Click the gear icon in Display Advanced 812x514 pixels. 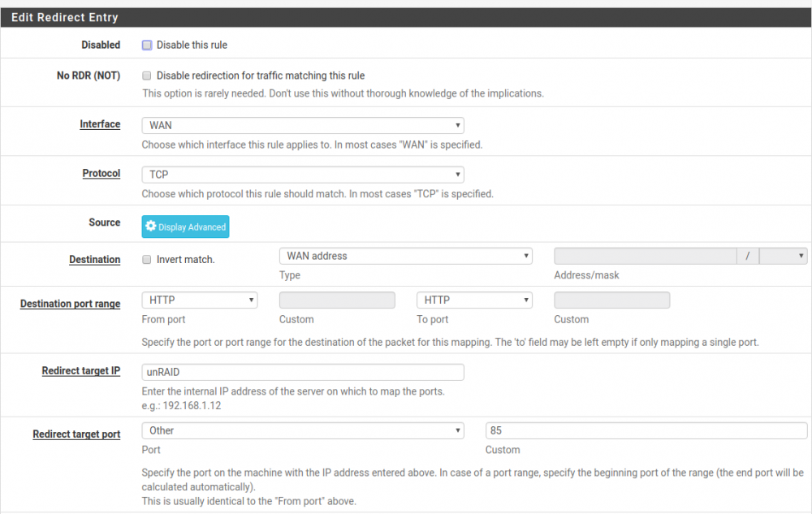(x=151, y=227)
